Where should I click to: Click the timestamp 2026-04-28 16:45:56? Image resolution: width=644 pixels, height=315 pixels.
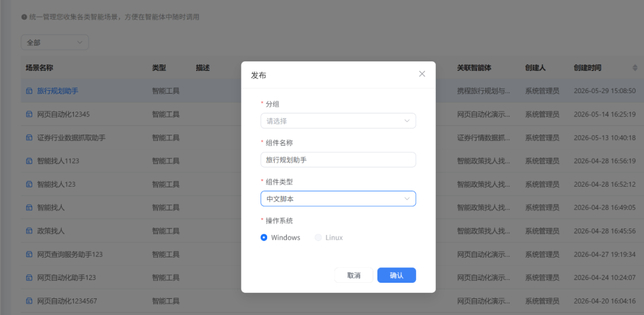605,231
